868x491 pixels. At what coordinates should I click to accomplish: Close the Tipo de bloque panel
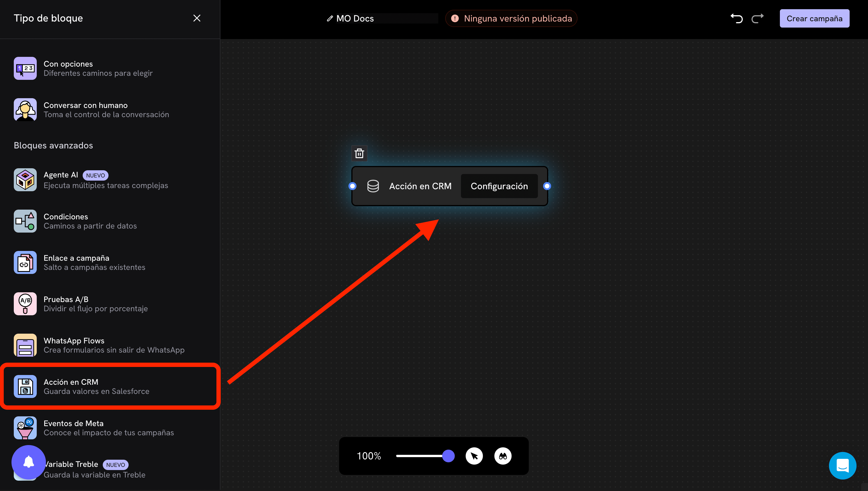point(197,18)
